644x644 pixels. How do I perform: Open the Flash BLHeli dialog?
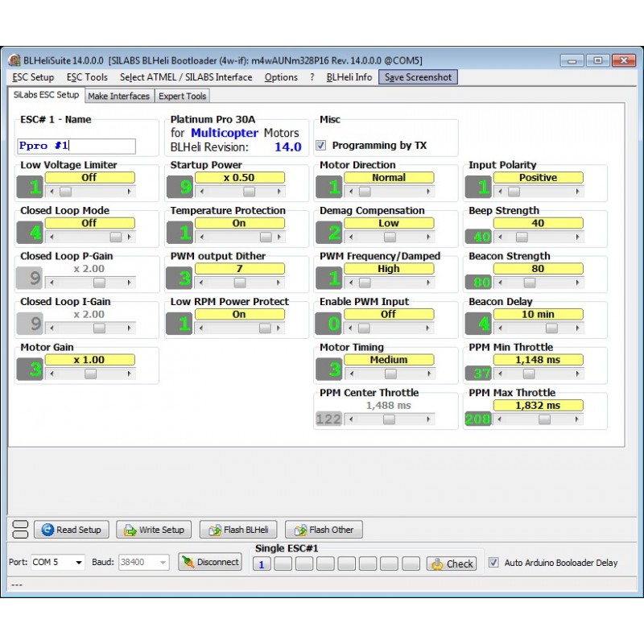pyautogui.click(x=238, y=530)
